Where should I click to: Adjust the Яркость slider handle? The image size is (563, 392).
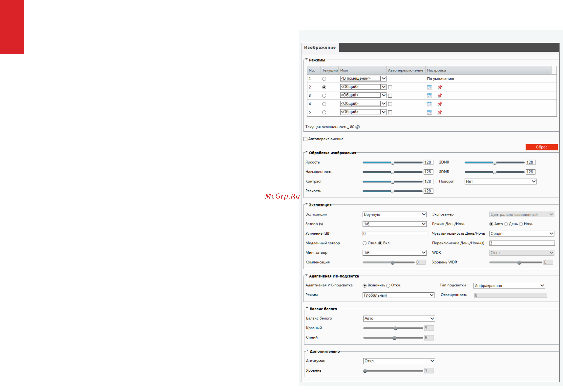pyautogui.click(x=392, y=163)
